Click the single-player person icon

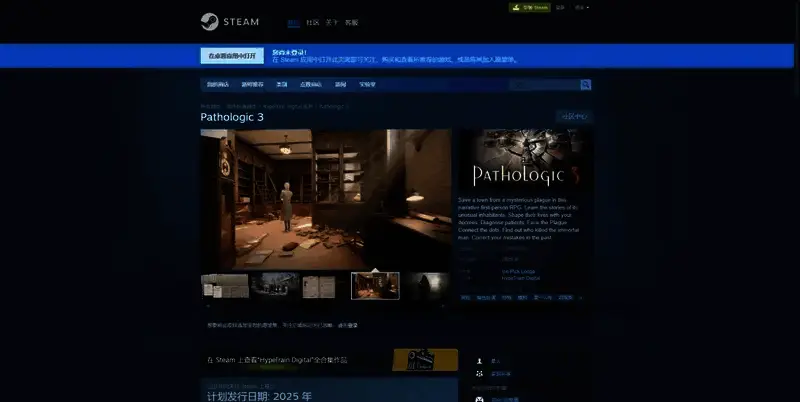click(480, 360)
